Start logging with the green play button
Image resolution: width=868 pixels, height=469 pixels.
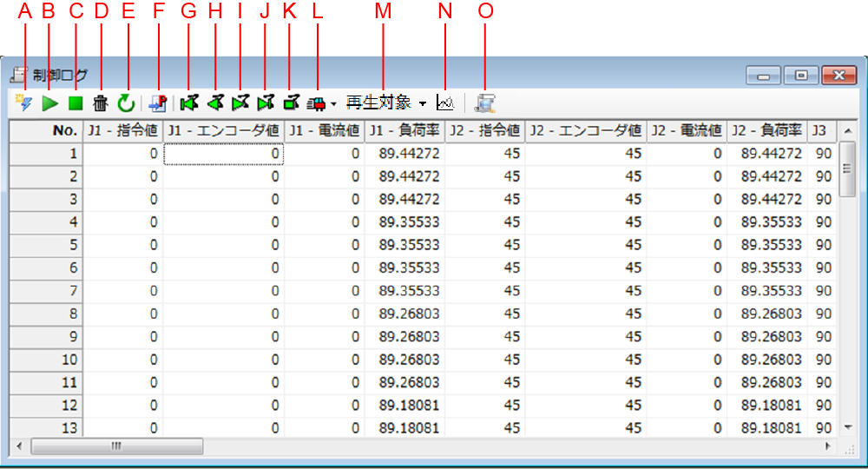pyautogui.click(x=50, y=103)
